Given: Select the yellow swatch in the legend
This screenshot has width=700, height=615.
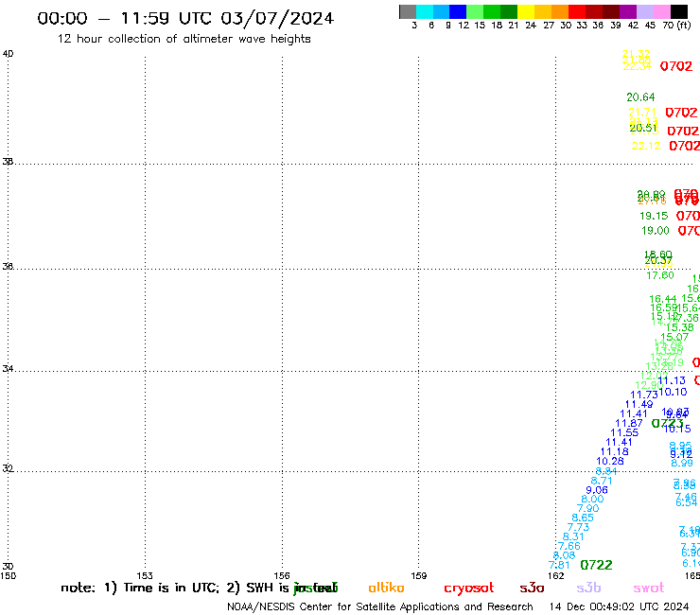Looking at the screenshot, I should tap(526, 11).
